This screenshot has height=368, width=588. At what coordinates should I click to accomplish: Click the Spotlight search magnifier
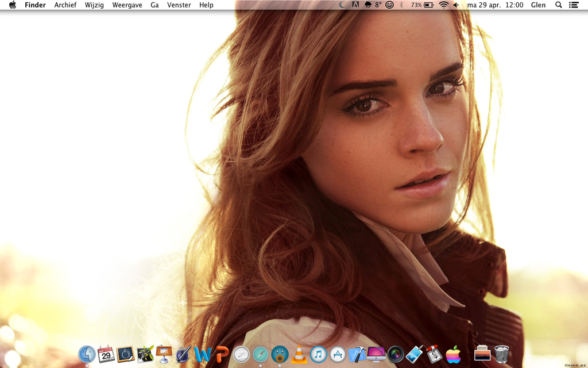[558, 5]
